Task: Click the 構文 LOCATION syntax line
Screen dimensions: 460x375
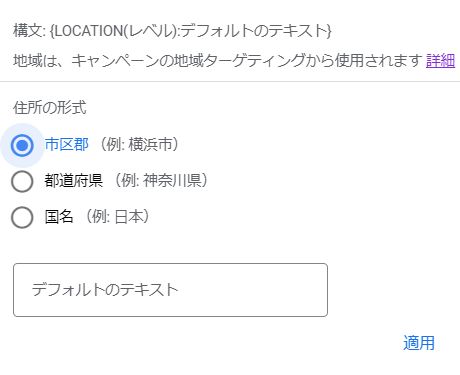Action: pos(172,31)
